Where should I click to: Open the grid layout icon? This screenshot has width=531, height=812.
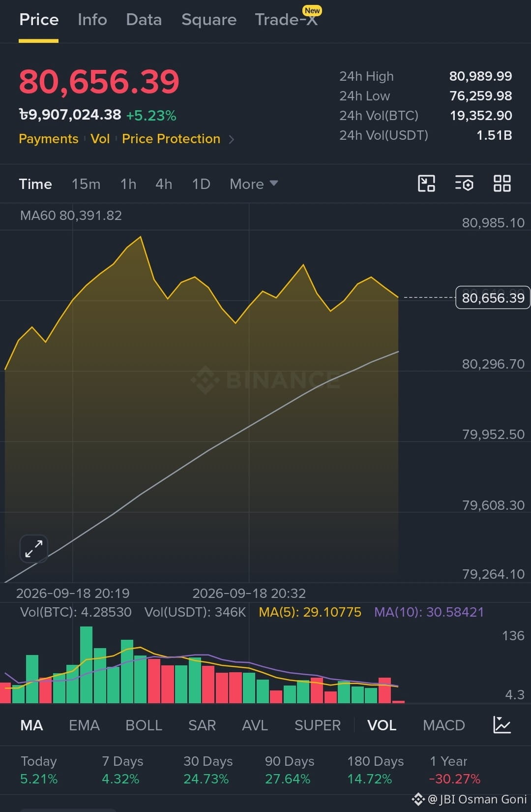click(502, 184)
